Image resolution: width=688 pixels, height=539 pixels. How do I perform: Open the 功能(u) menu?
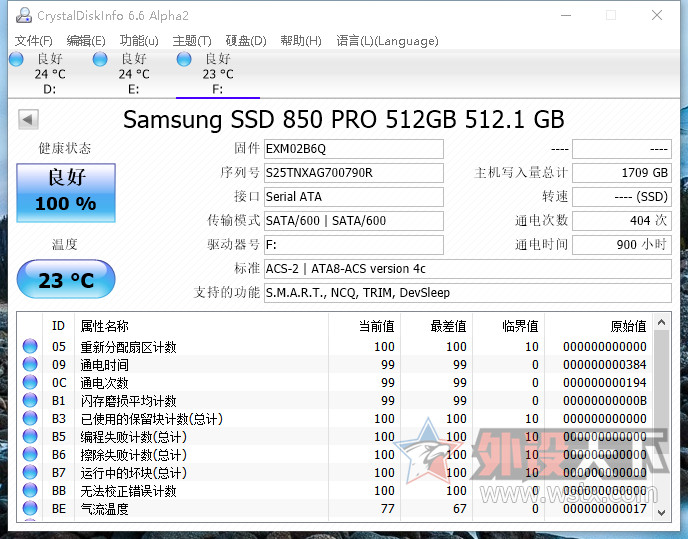click(139, 41)
